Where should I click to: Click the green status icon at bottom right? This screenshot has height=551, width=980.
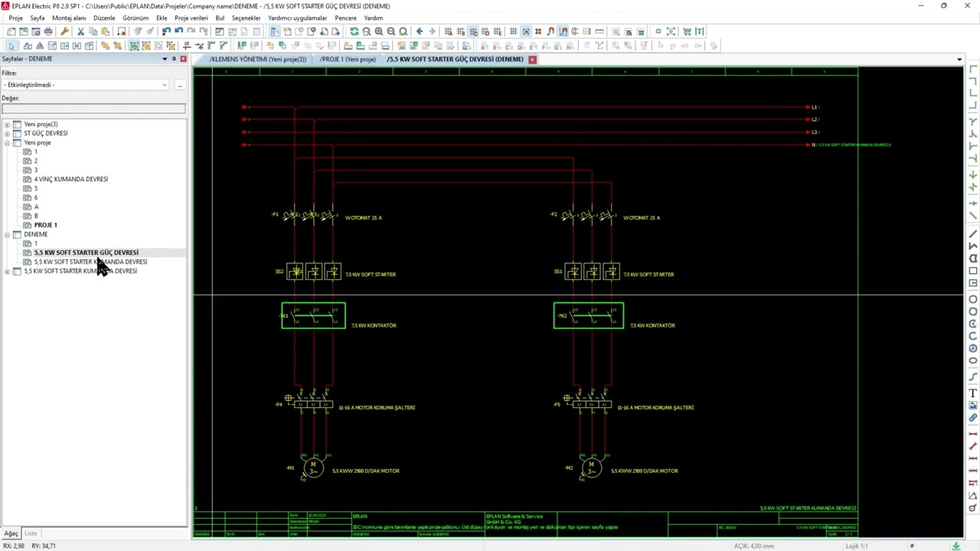(955, 546)
